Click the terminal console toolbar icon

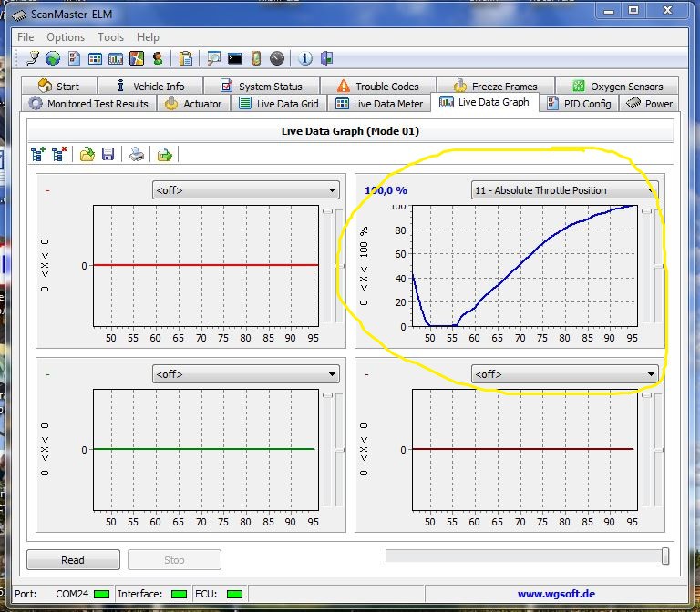235,58
